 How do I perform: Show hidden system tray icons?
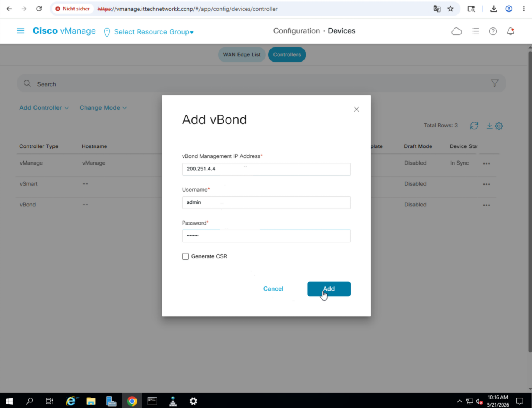tap(459, 401)
